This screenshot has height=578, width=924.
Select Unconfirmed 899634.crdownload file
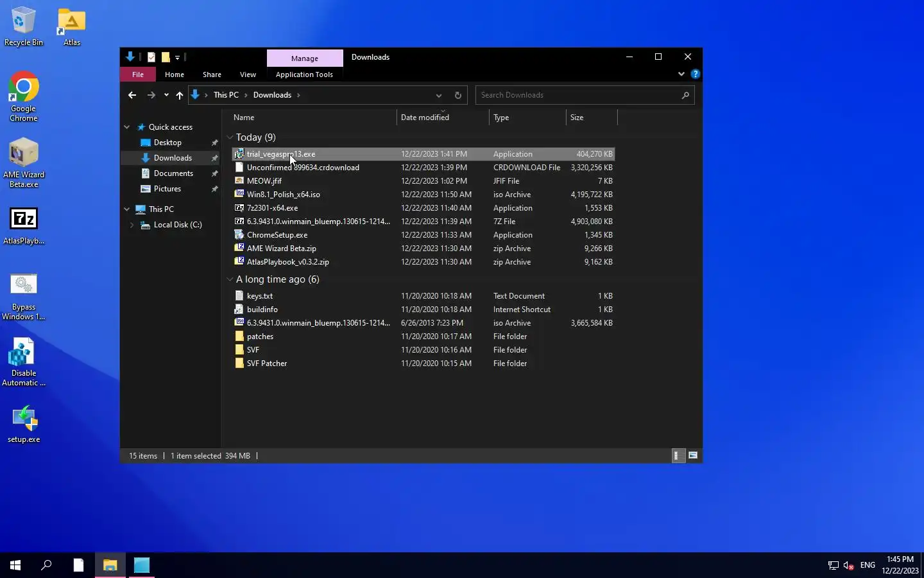[x=424, y=168]
